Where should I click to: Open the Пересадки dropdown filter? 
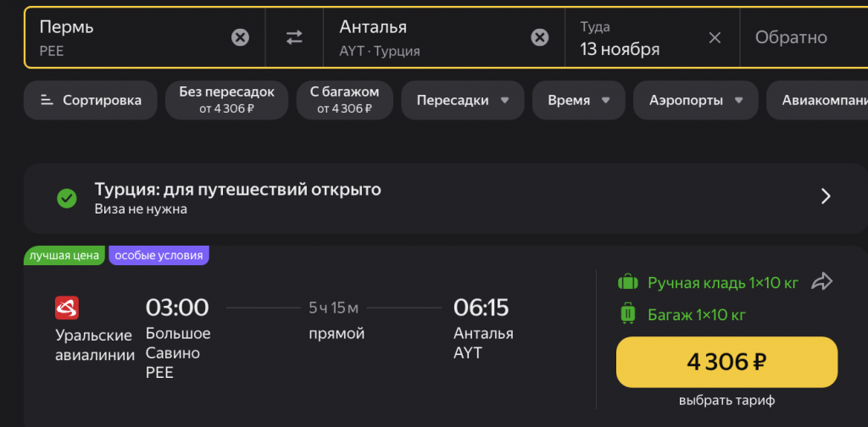tap(462, 100)
